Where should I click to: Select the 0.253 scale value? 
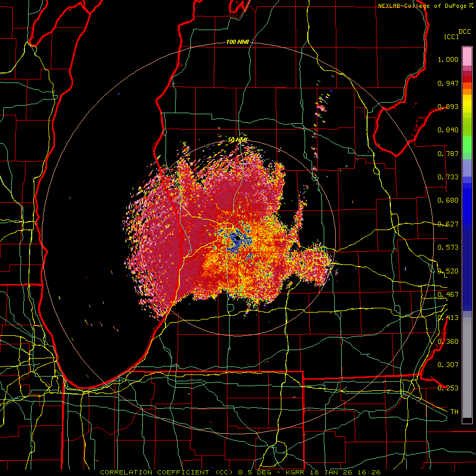(448, 388)
